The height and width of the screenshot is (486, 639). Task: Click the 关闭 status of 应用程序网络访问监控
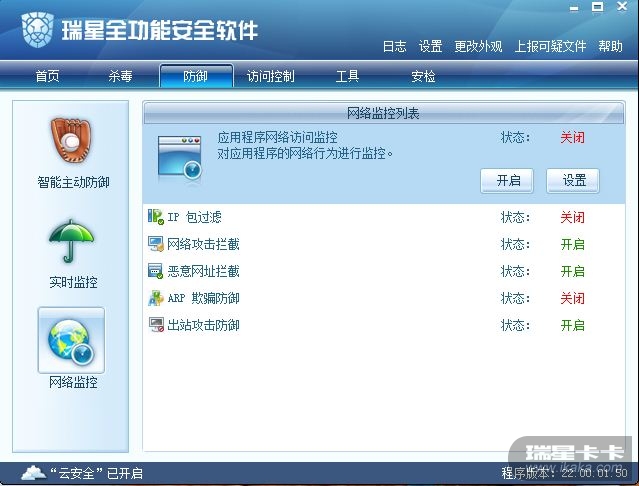click(573, 137)
